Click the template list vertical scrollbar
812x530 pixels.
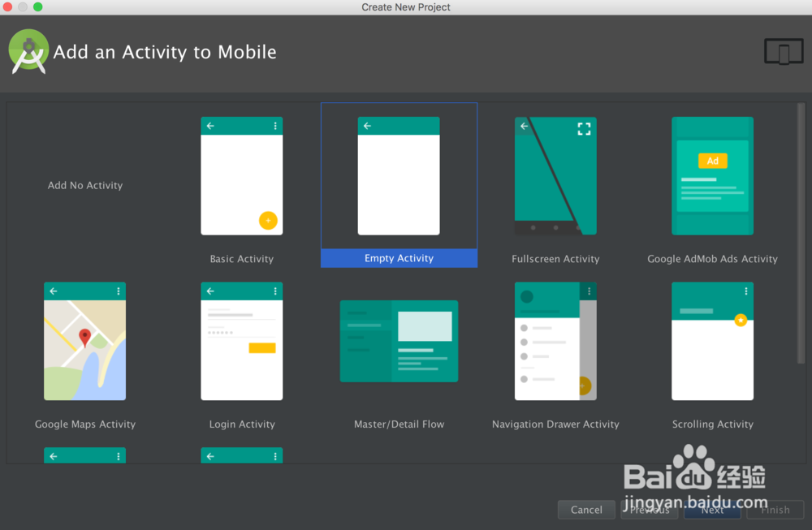[801, 233]
